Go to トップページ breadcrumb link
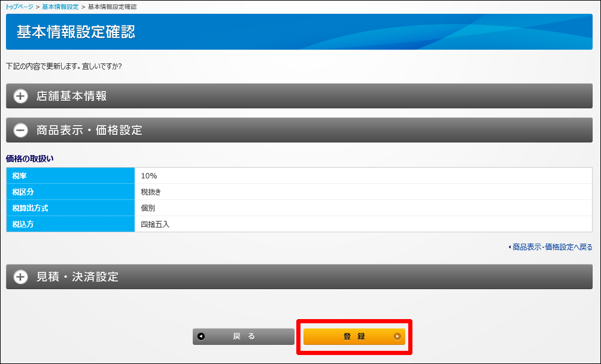The image size is (601, 364). click(x=19, y=7)
